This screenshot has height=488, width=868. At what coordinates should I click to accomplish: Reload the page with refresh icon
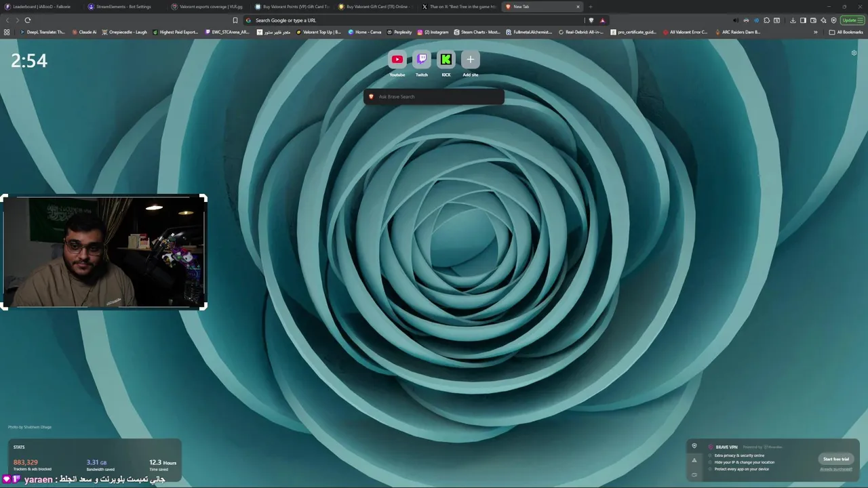pyautogui.click(x=28, y=20)
